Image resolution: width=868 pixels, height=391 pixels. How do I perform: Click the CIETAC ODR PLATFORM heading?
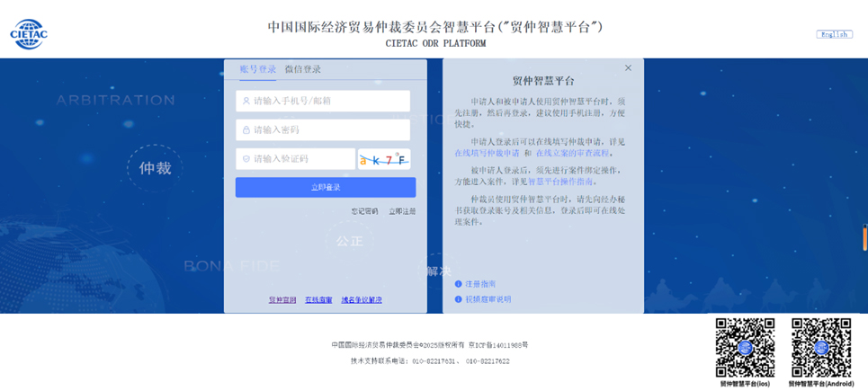[435, 44]
